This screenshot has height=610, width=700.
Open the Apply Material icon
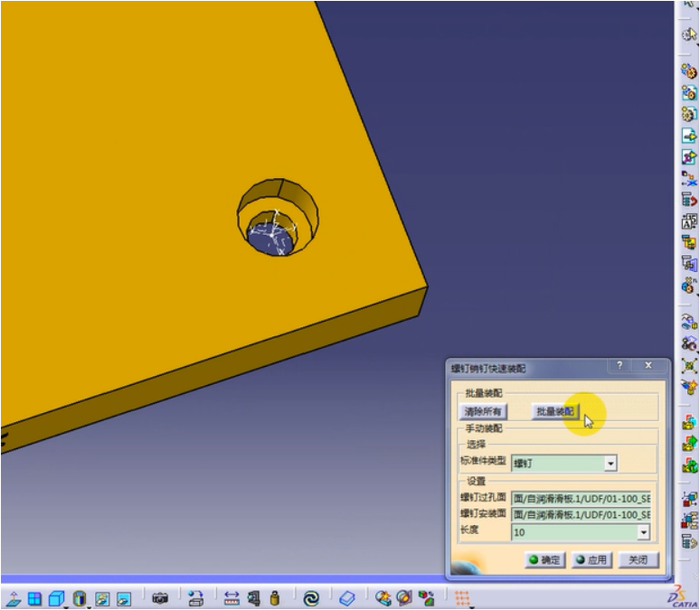point(348,598)
